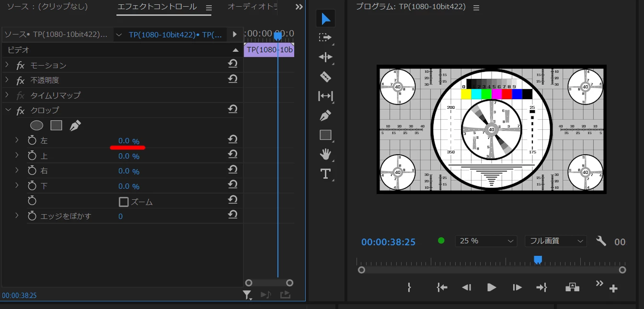Image resolution: width=644 pixels, height=309 pixels.
Task: Create 4-point polygon mask for クロップ
Action: pyautogui.click(x=57, y=126)
